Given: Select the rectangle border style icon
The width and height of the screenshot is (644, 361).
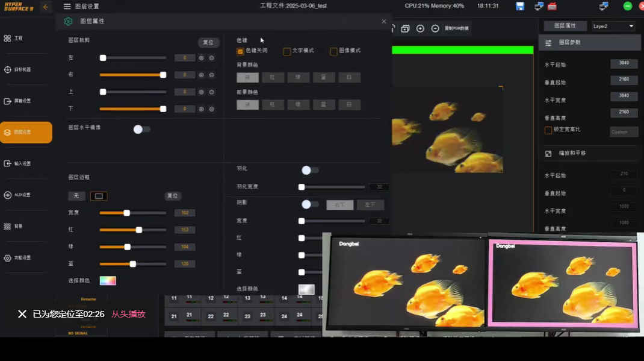Looking at the screenshot, I should pos(99,196).
